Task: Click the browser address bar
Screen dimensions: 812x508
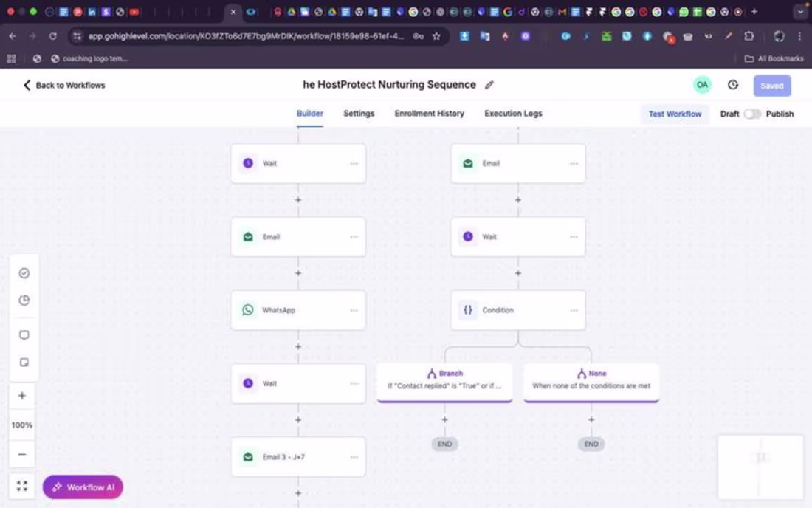Action: [x=246, y=36]
